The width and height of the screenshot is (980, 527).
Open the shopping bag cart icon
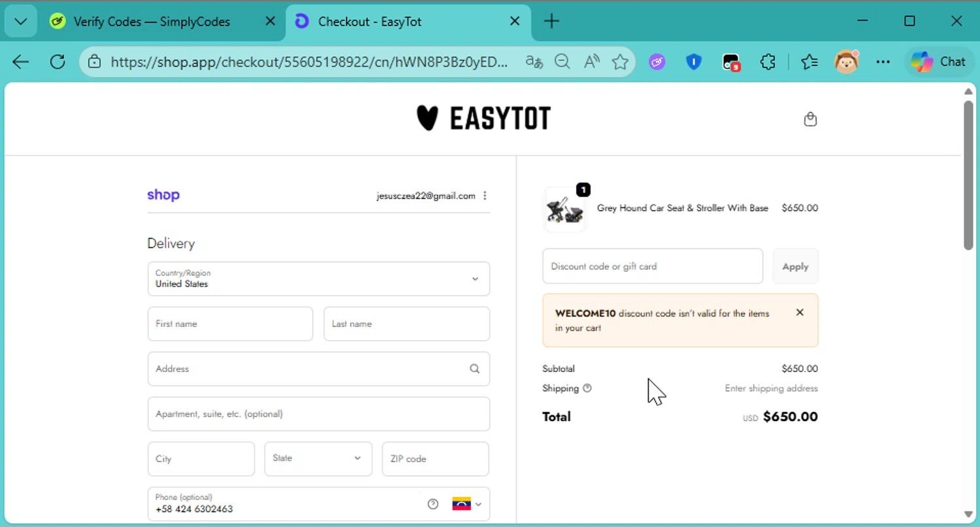[x=810, y=119]
